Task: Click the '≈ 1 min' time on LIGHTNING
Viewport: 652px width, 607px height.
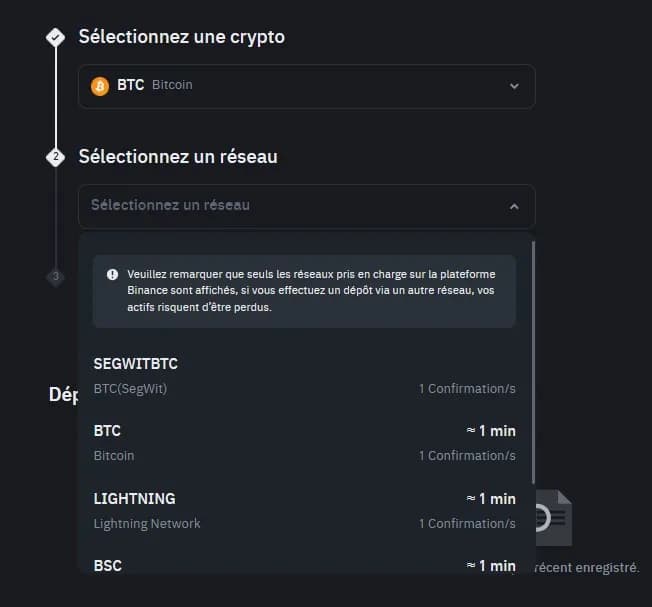Action: [x=491, y=499]
